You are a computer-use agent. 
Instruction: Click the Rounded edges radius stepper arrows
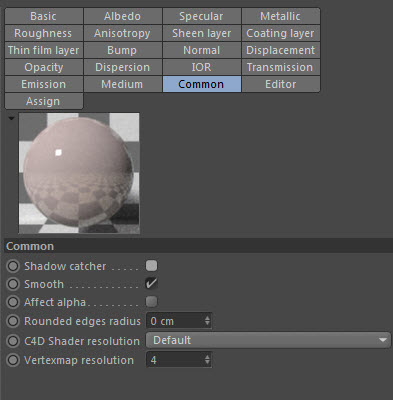(x=207, y=321)
